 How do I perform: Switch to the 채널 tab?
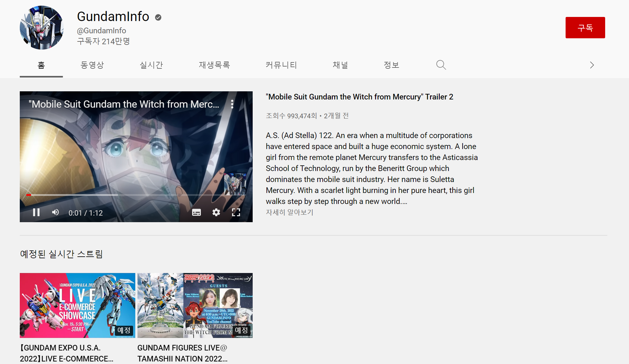click(340, 65)
